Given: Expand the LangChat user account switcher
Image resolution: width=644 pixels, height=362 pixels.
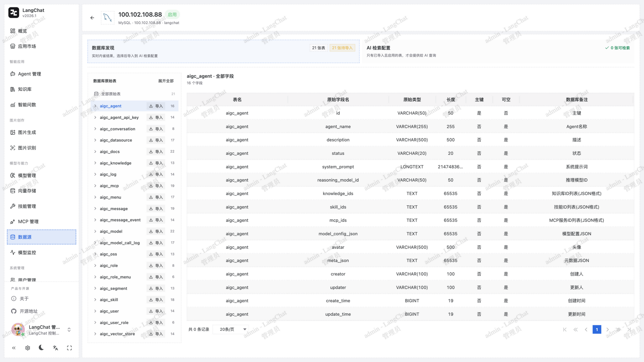Looking at the screenshot, I should [69, 330].
